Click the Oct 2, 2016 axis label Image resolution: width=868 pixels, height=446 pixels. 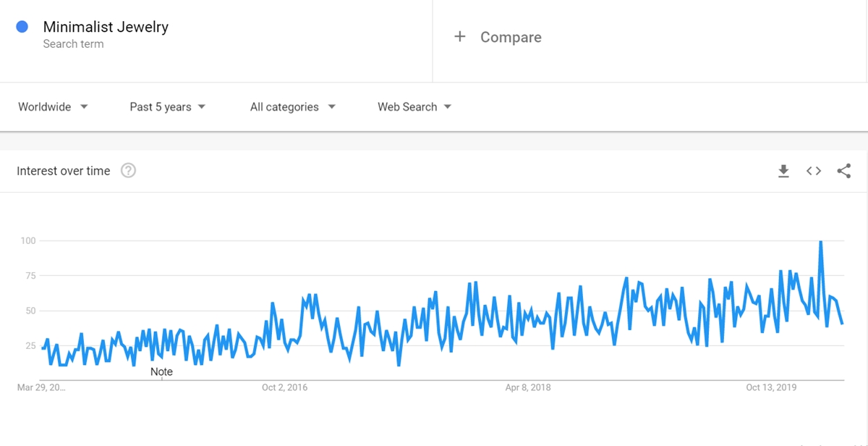(x=284, y=387)
